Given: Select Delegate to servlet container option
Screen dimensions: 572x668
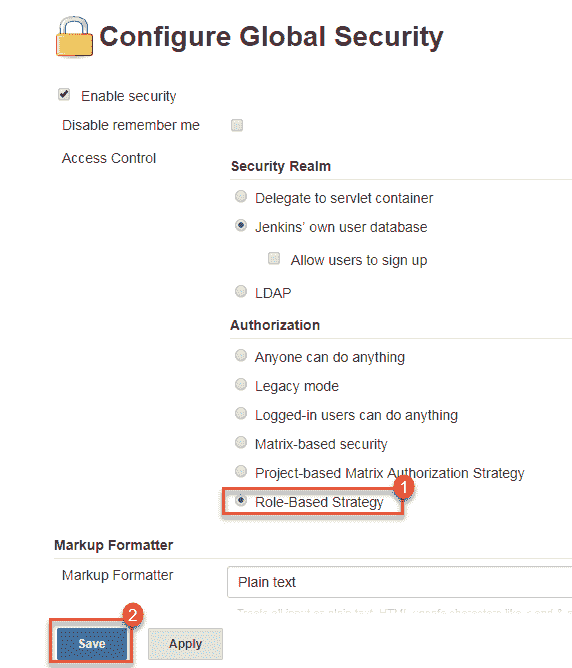Looking at the screenshot, I should [x=241, y=196].
